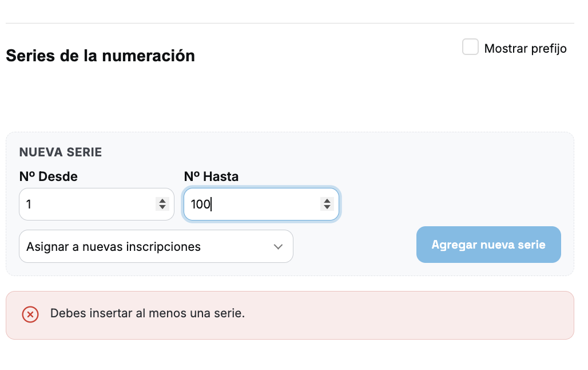Click the chevron on the assignment dropdown
The width and height of the screenshot is (588, 370).
278,247
